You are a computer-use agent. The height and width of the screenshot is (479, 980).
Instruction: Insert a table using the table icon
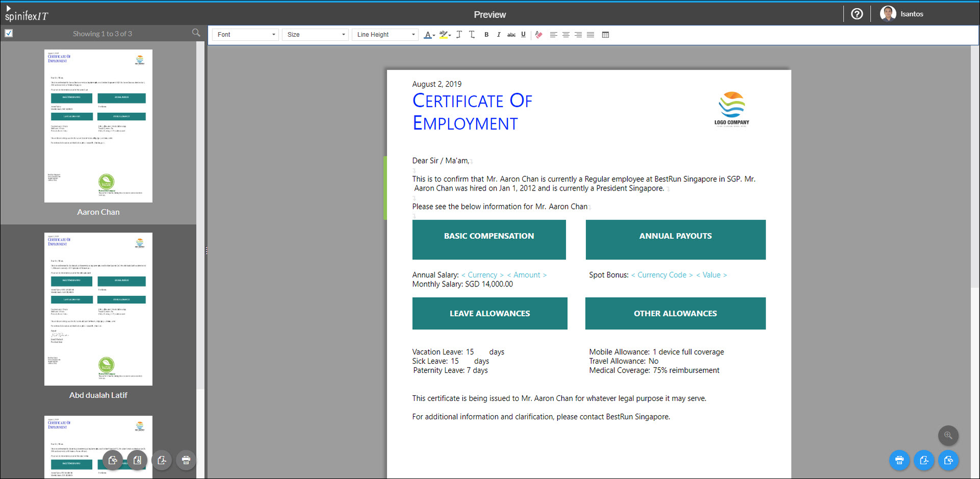pyautogui.click(x=605, y=35)
